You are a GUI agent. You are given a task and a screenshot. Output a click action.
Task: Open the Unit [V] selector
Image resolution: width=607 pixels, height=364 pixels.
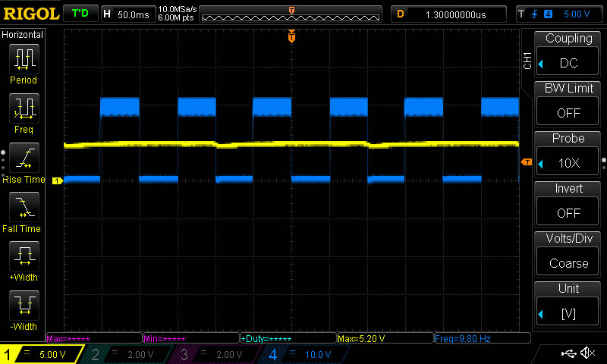(568, 312)
